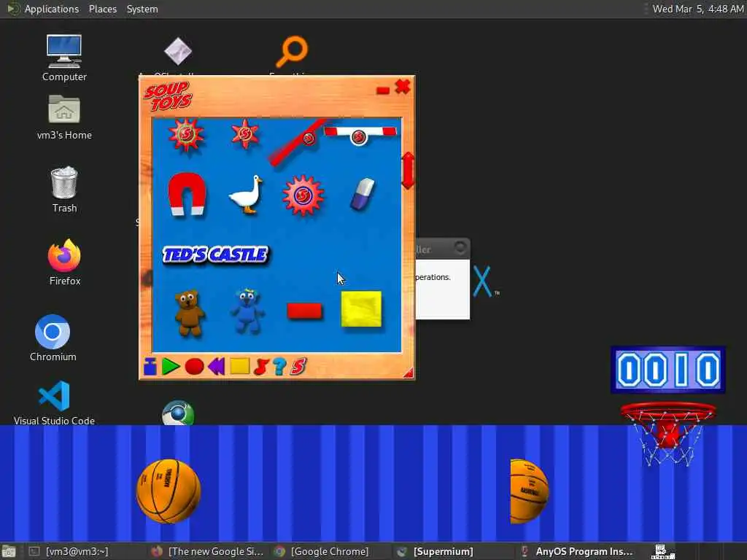Click the green play button
The width and height of the screenshot is (747, 560).
tap(171, 367)
